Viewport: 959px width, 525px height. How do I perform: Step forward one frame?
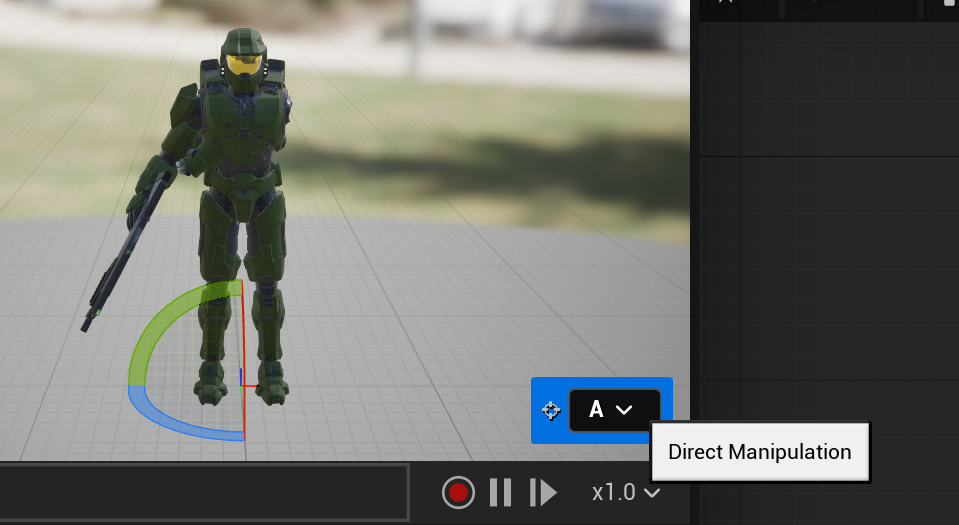(543, 493)
